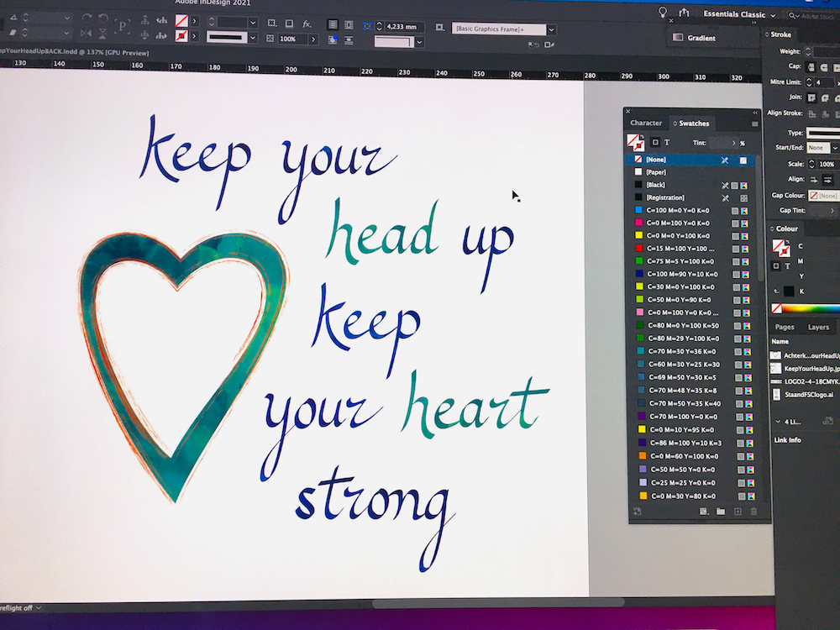Click the Stroke panel tab
Viewport: 840px width, 630px height.
[x=780, y=34]
